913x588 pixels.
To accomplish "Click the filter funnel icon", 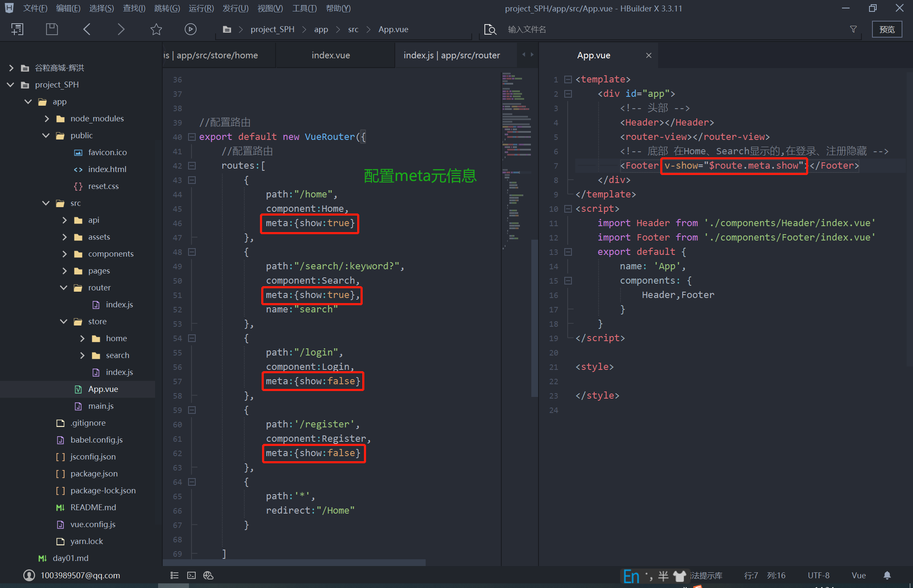I will (x=853, y=29).
